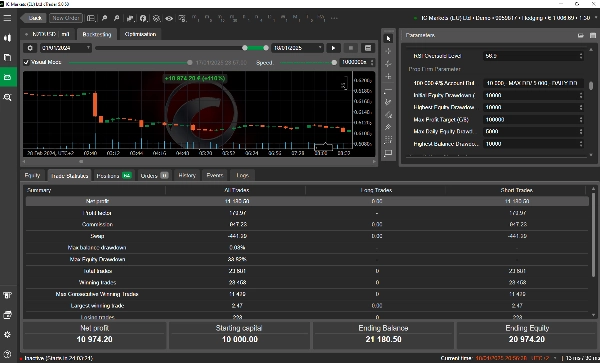Open the chart type selector icon
The image size is (600, 363).
pos(130,18)
